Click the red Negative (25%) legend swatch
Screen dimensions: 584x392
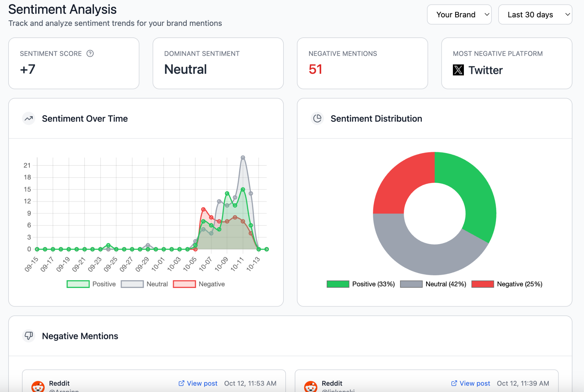(482, 284)
